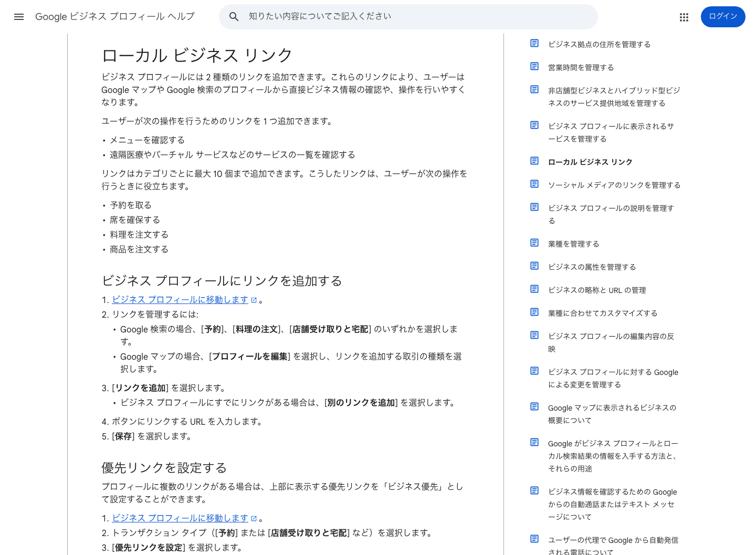
Task: Click article icon beside ソーシャル メディアのリンクを管理する
Action: click(534, 184)
